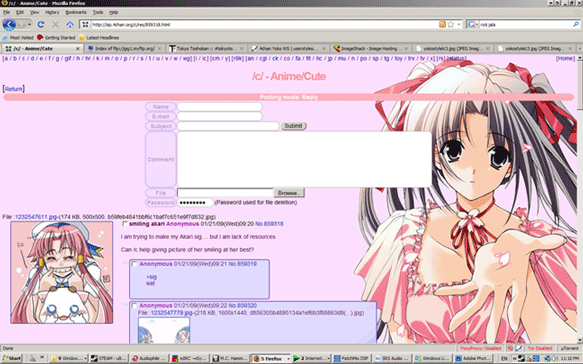Click in the Google search box
Screen dimensions: 583x364
click(x=525, y=25)
